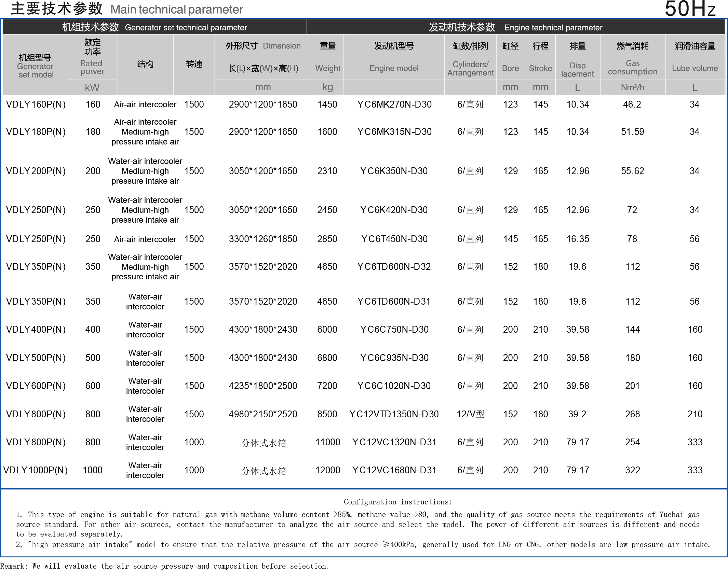This screenshot has height=570, width=728.
Task: Click weight value 12000
Action: click(x=328, y=470)
